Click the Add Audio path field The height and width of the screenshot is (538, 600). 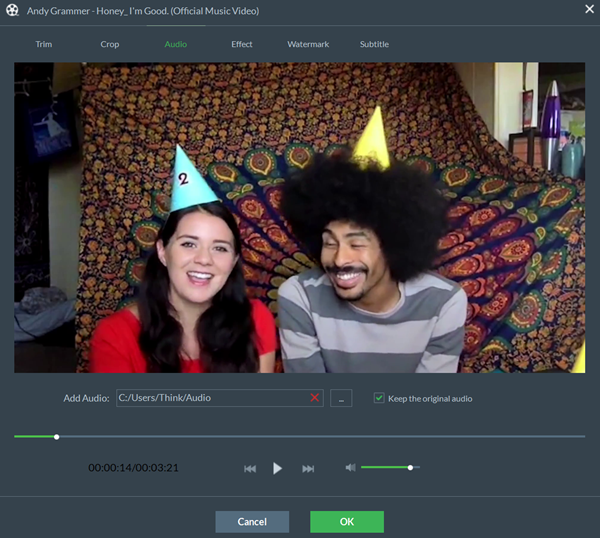[220, 398]
